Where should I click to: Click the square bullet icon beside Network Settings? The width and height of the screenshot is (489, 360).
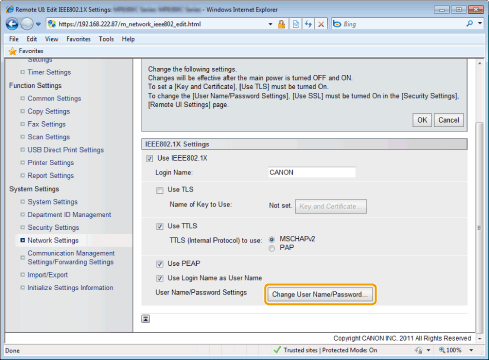coord(22,240)
